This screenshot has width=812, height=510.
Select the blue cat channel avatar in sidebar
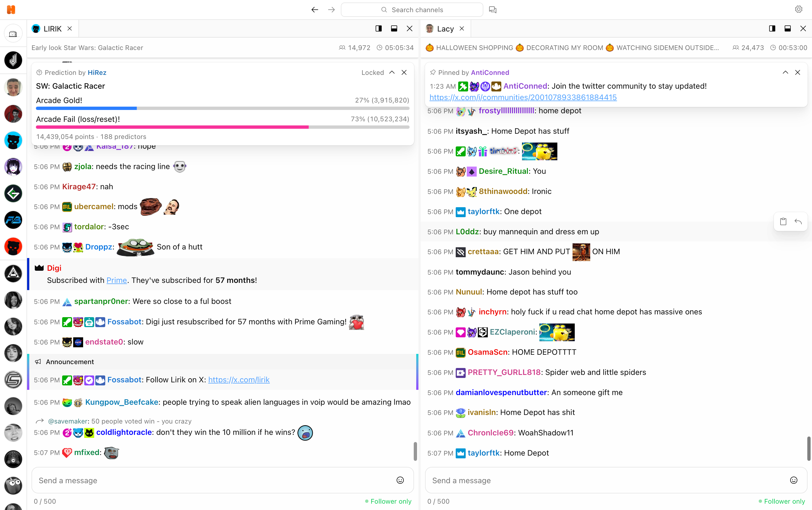[13, 140]
